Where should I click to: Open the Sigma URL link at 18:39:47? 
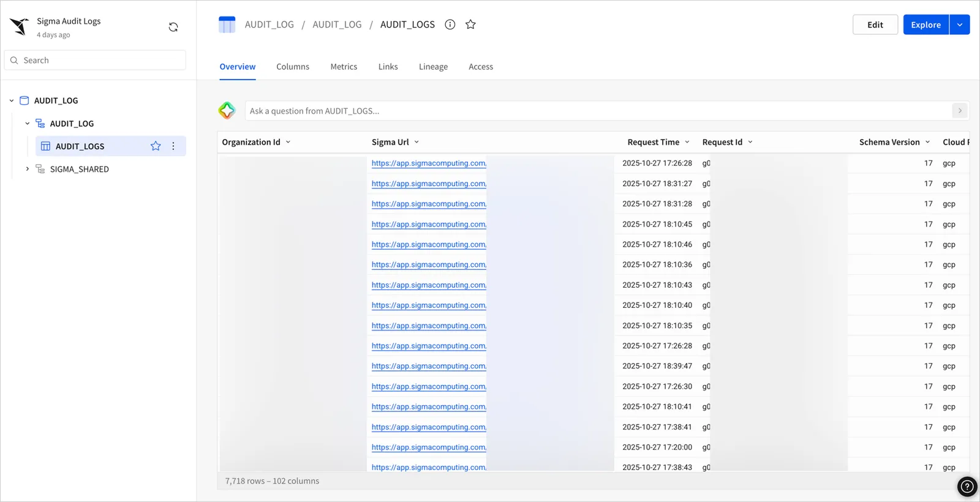(x=429, y=366)
